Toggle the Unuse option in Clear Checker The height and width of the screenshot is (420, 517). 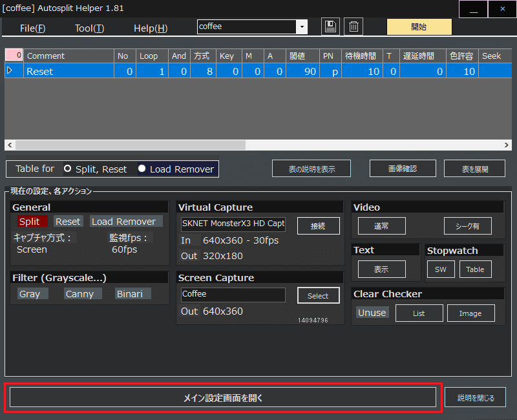point(372,312)
